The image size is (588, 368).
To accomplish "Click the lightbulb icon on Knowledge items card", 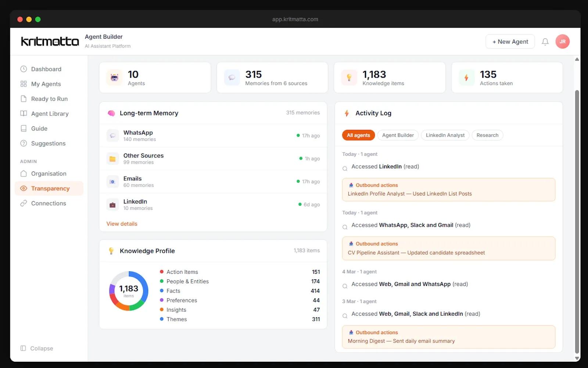I will coord(349,78).
